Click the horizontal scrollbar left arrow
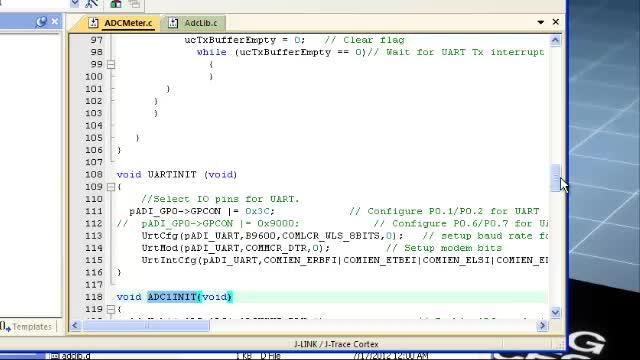This screenshot has height=360, width=640. (x=75, y=325)
